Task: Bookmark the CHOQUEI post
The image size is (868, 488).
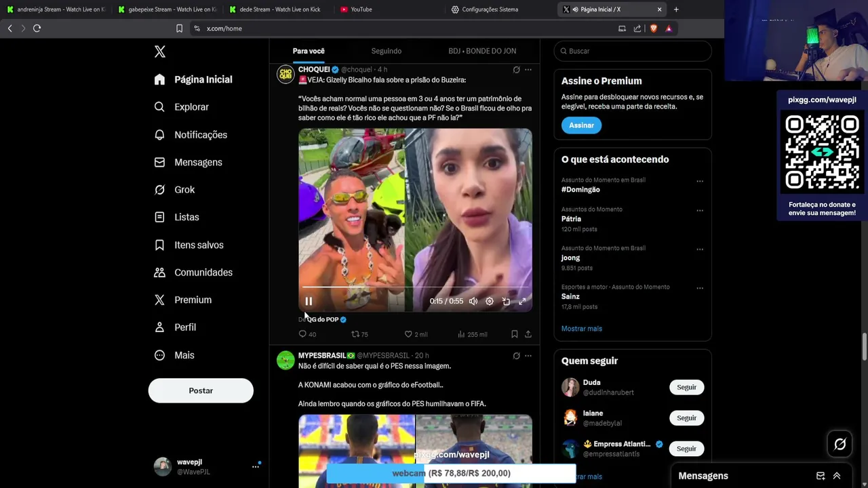Action: point(514,334)
